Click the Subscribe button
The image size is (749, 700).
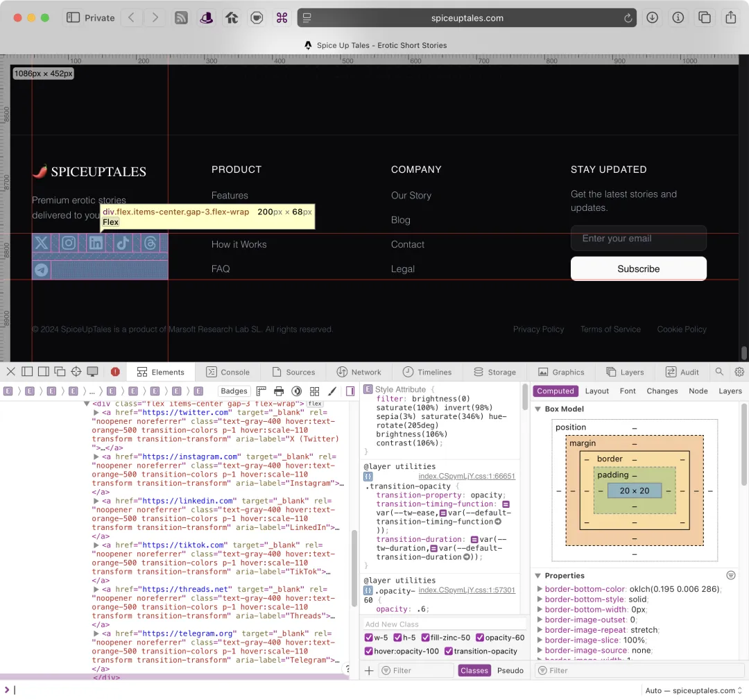[x=638, y=268]
